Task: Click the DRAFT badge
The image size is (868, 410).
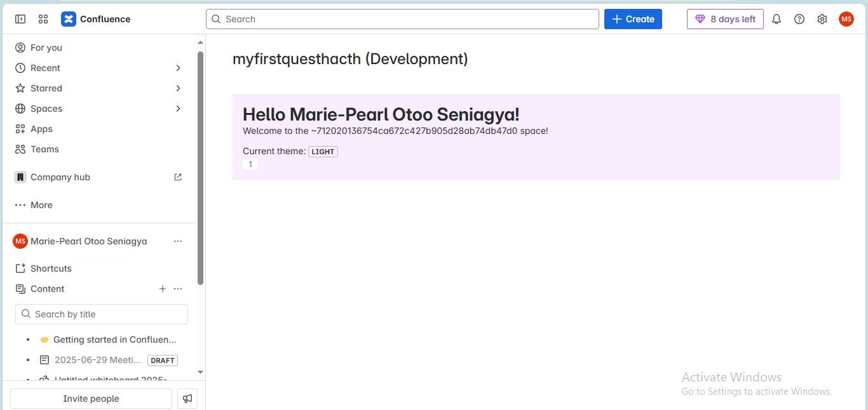Action: pyautogui.click(x=163, y=360)
